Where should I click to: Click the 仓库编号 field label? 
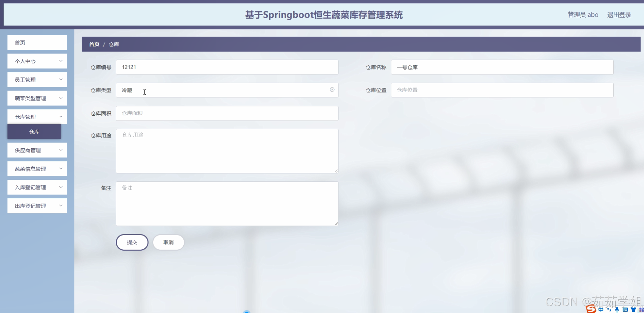coord(101,67)
